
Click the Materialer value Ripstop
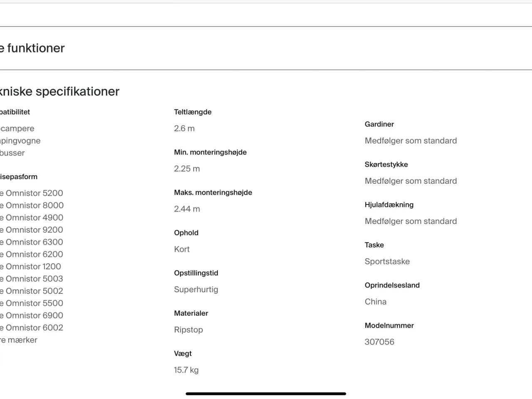coord(188,330)
